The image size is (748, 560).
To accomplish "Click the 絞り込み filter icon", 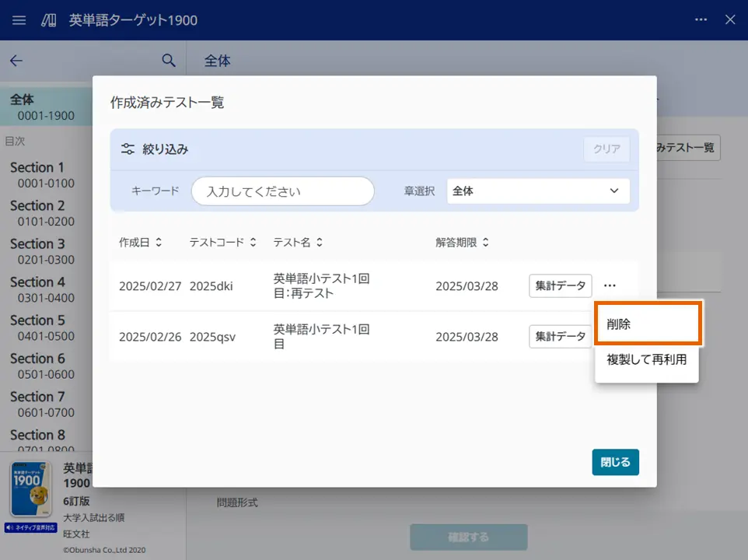I will (127, 148).
